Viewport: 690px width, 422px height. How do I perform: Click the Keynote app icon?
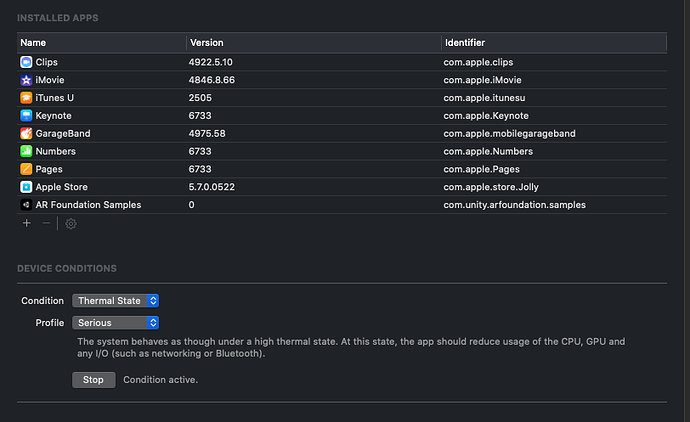pos(26,116)
